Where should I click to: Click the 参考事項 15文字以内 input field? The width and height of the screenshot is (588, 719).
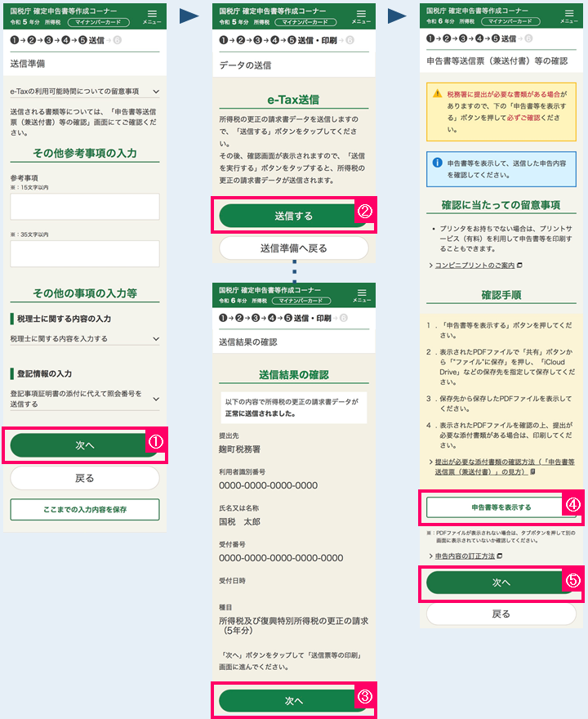tap(85, 207)
